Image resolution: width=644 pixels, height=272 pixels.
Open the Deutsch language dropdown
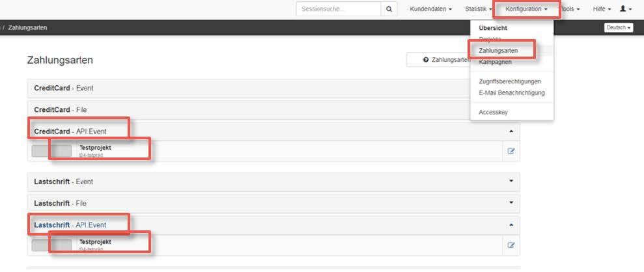coord(618,28)
